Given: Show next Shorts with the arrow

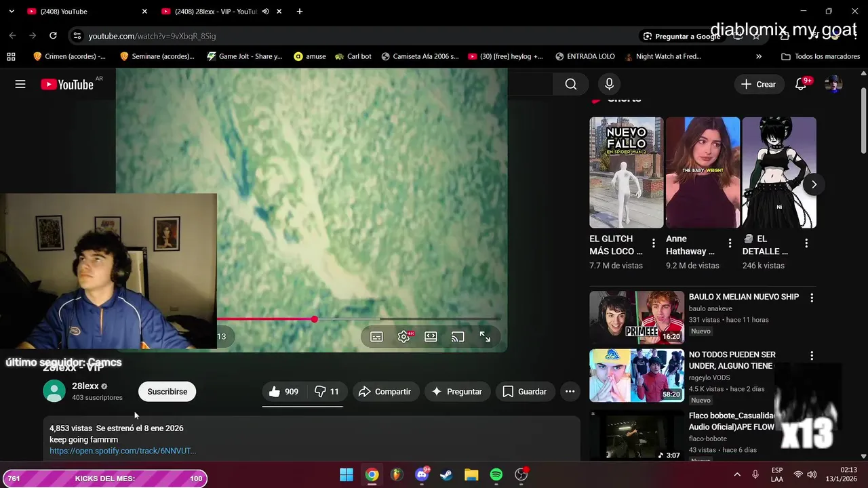Looking at the screenshot, I should (814, 184).
